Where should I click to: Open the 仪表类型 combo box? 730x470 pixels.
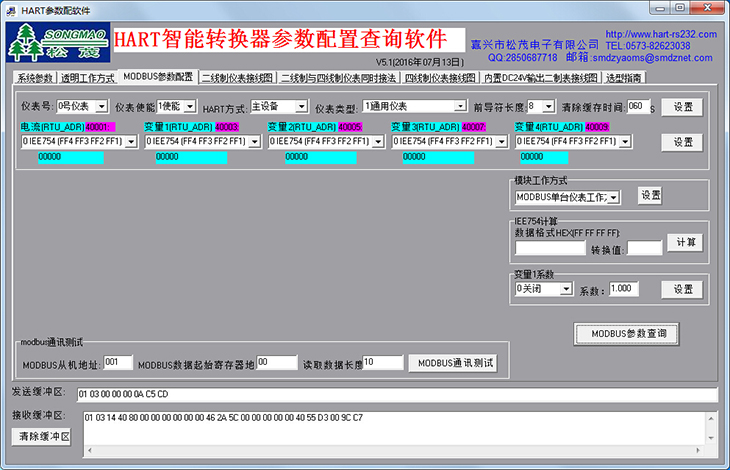click(x=460, y=106)
